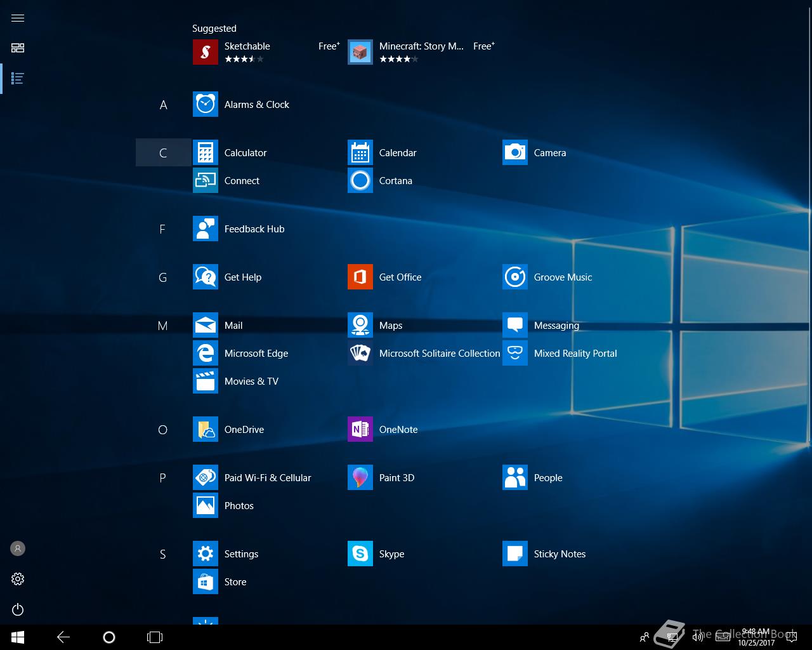
Task: Open the Alarms & Clock app icon
Action: pyautogui.click(x=206, y=104)
